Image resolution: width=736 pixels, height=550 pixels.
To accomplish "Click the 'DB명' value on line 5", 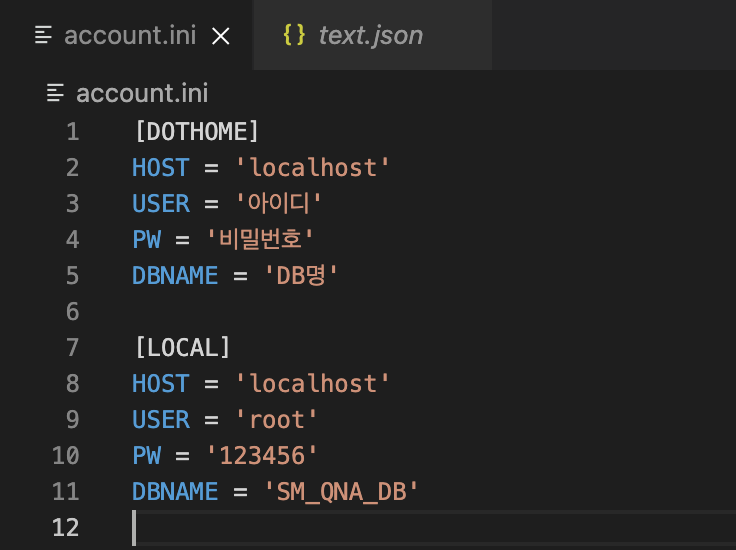I will coord(301,275).
